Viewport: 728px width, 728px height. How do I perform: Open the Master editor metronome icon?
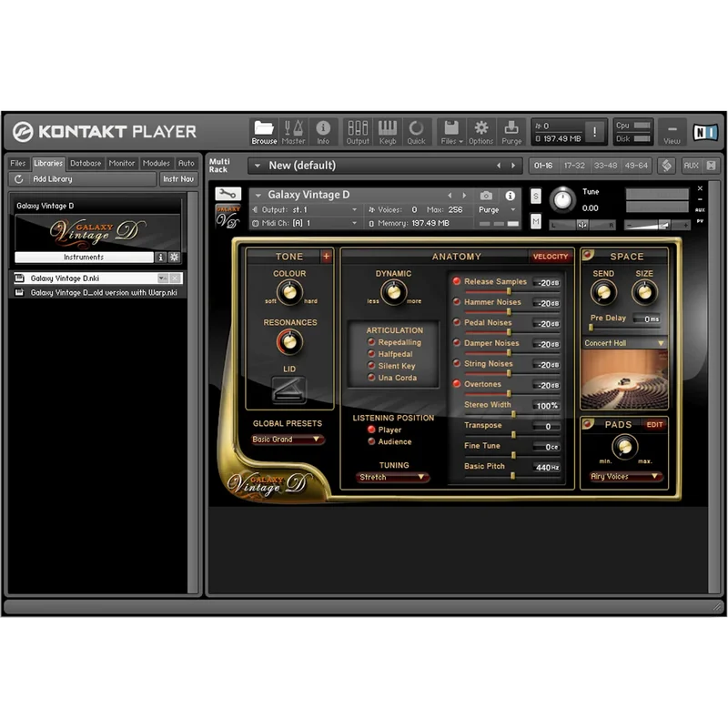point(293,132)
